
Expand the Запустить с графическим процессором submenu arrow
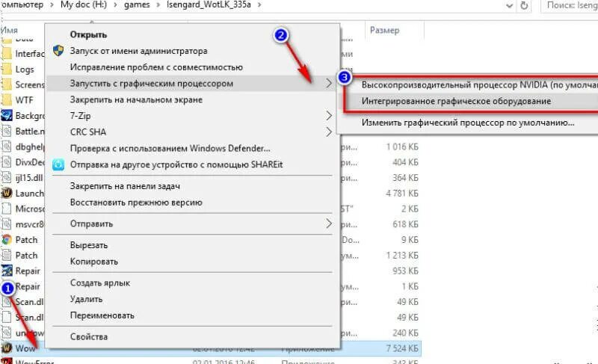(x=329, y=84)
